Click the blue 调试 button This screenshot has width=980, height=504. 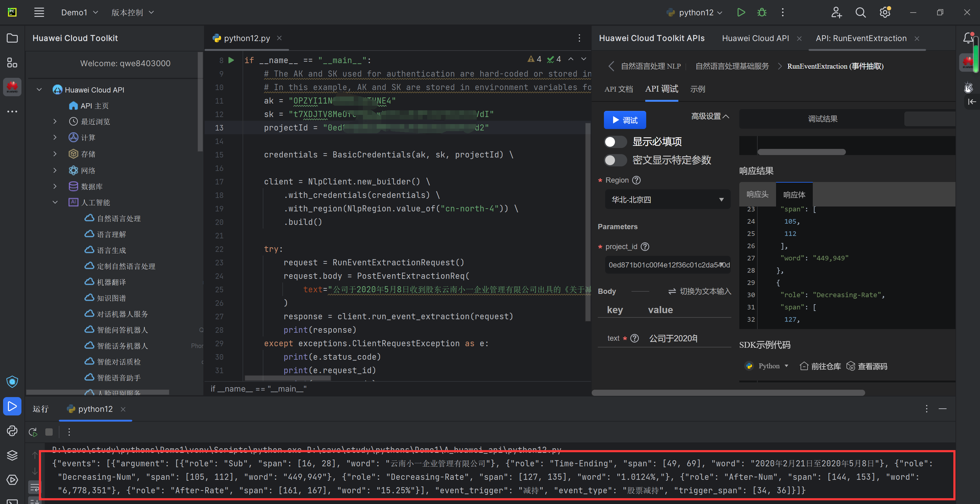coord(624,120)
